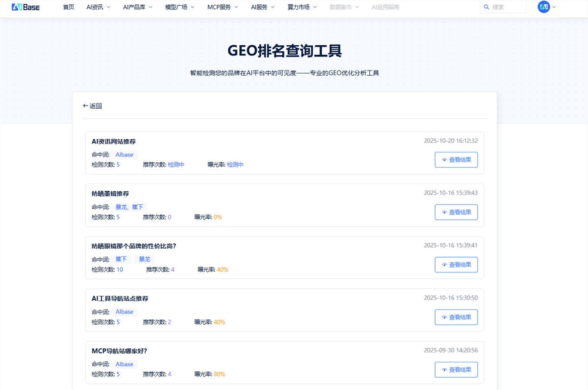Expand the AI产品库 dropdown menu
The width and height of the screenshot is (588, 390).
point(137,7)
